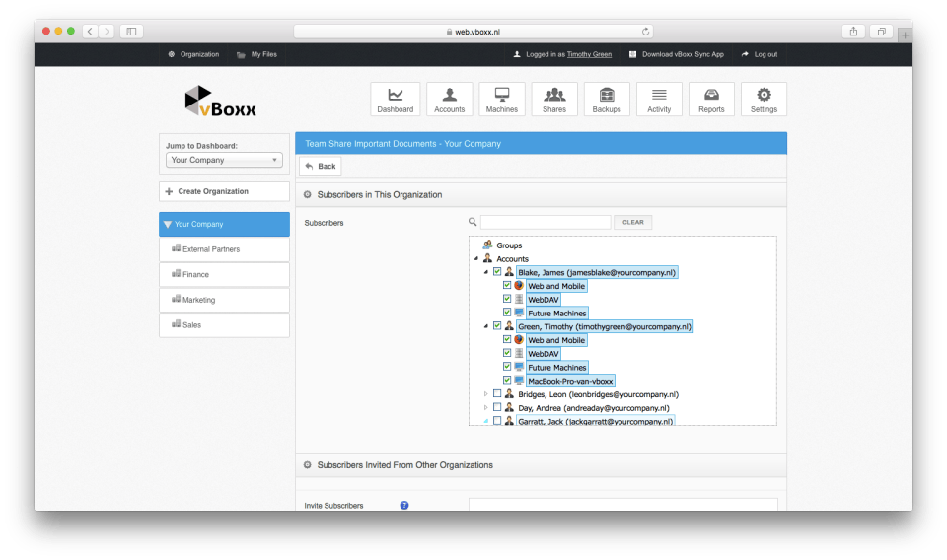Image resolution: width=947 pixels, height=560 pixels.
Task: Click the vBoxx logo
Action: (220, 101)
